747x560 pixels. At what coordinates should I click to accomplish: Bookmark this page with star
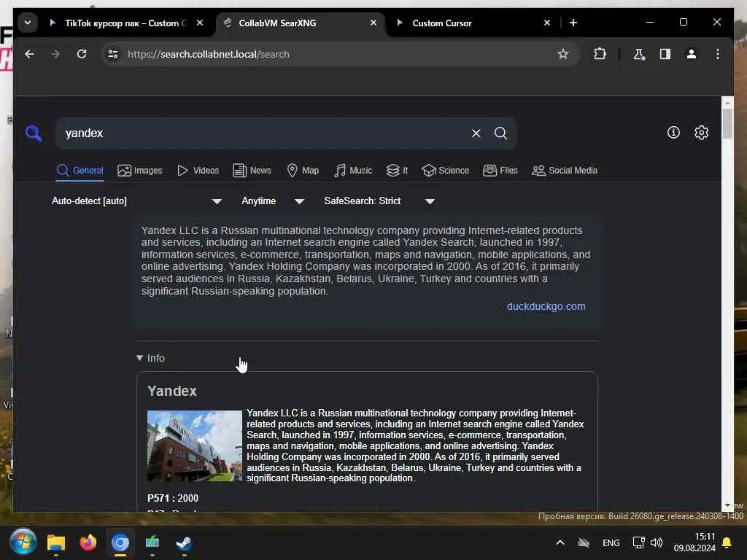(563, 54)
